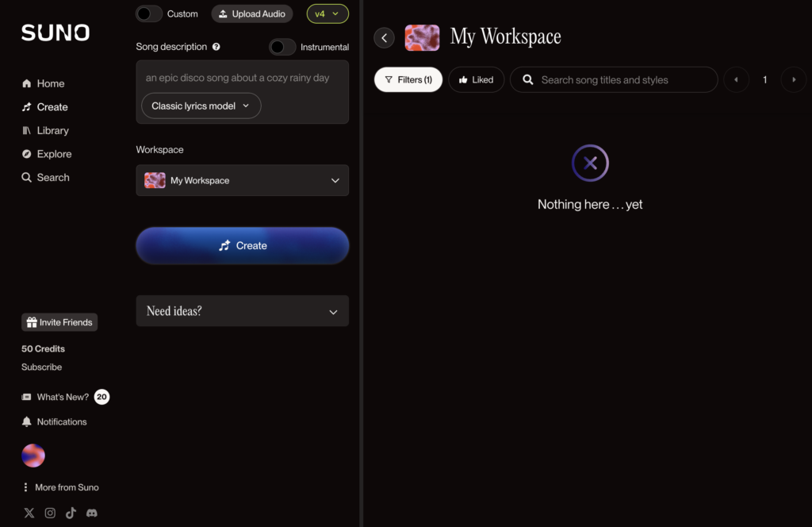Open Search from the sidebar
812x527 pixels.
[x=45, y=177]
